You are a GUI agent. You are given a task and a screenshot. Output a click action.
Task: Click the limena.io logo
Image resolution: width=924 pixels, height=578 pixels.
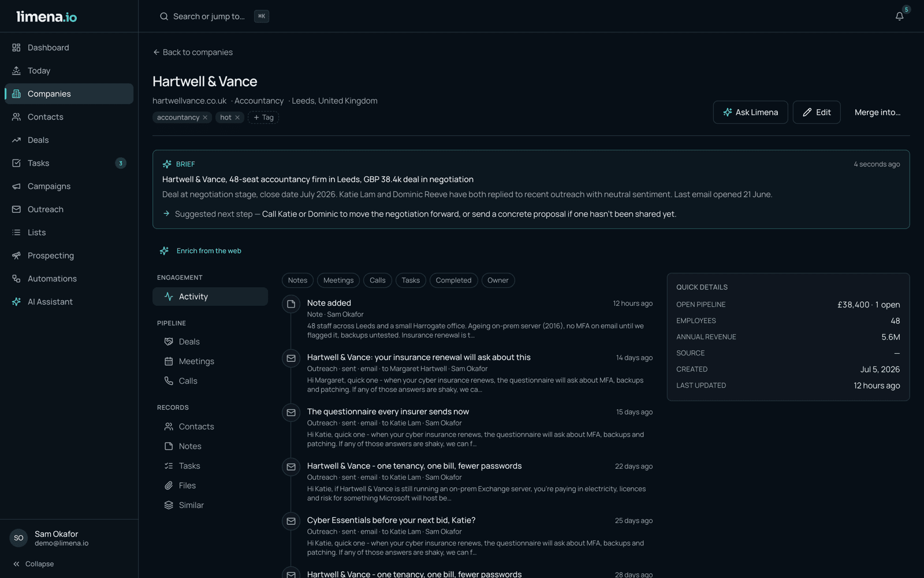[x=46, y=16]
